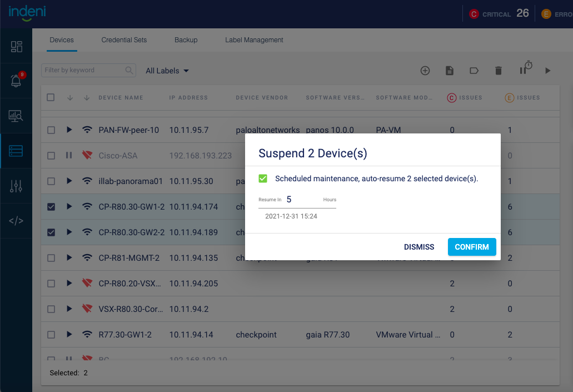This screenshot has height=392, width=573.
Task: Click the pause icon on Cisco-ASA row
Action: point(69,155)
